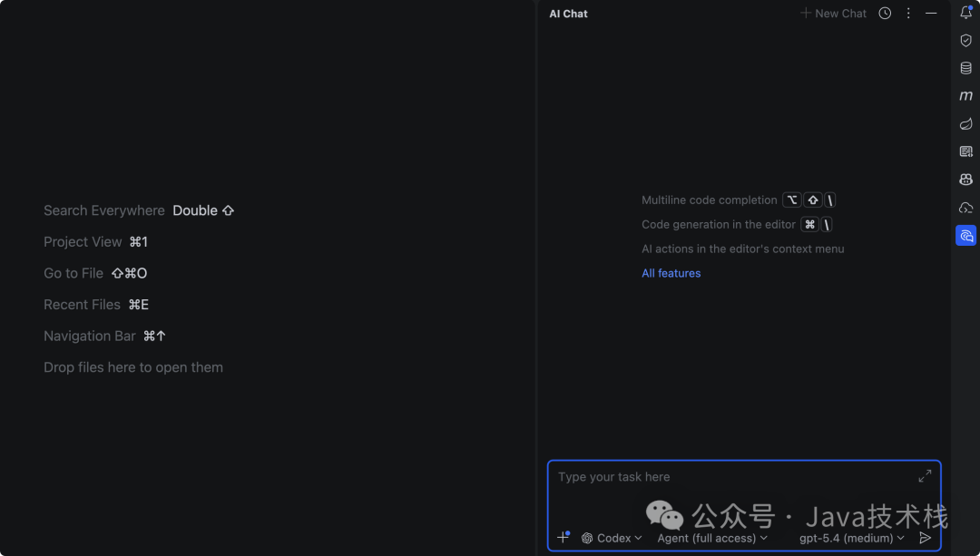Image resolution: width=980 pixels, height=556 pixels.
Task: Start a New Chat
Action: pos(832,13)
